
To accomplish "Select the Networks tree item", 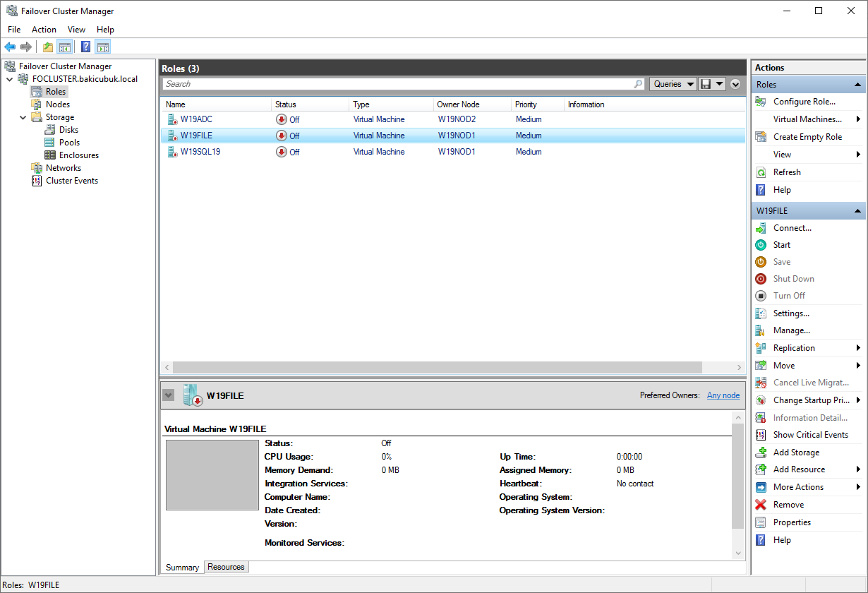I will click(x=64, y=168).
